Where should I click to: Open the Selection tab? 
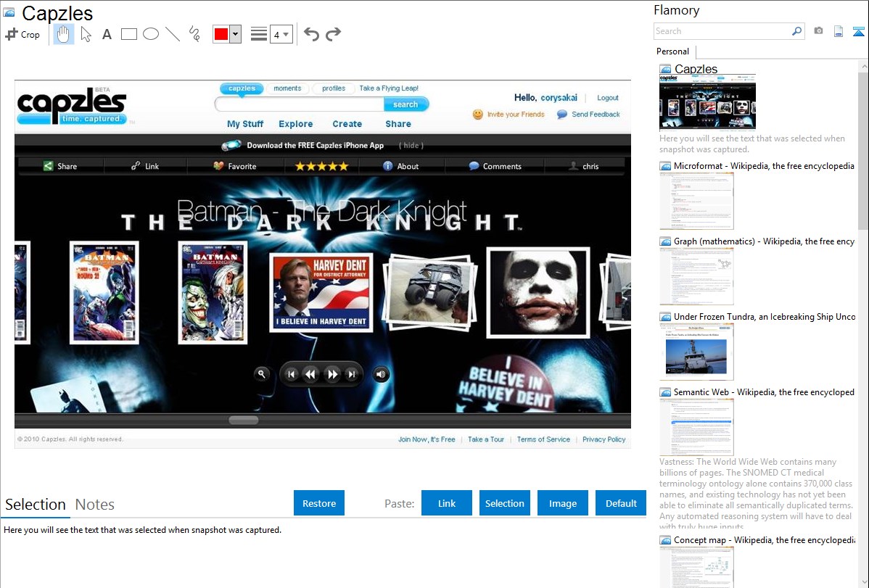36,505
